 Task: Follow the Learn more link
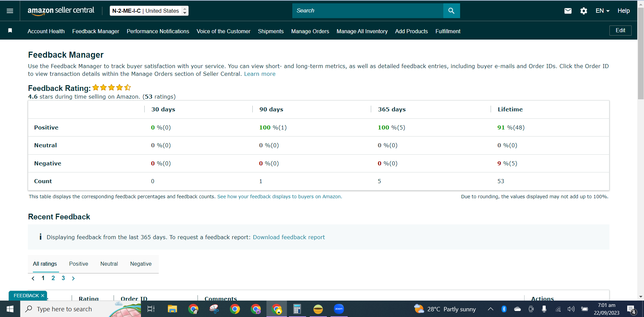[x=260, y=74]
